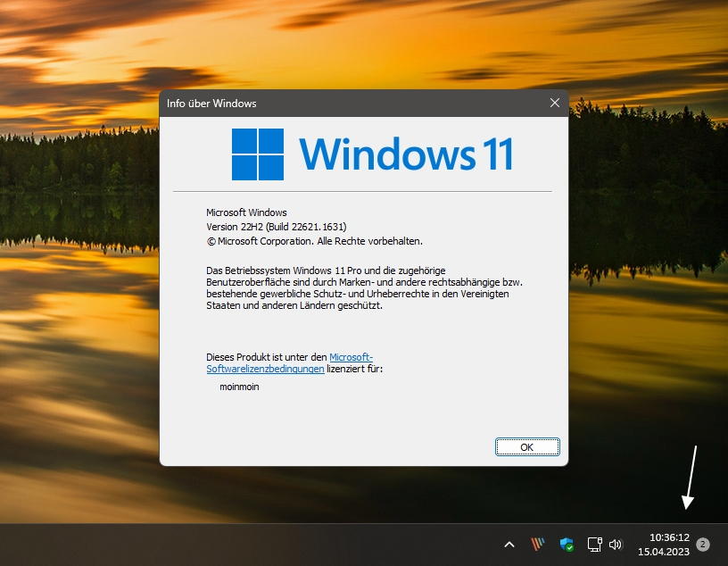The image size is (728, 566).
Task: Click the Microsoft Corporation copyright line
Action: 314,241
